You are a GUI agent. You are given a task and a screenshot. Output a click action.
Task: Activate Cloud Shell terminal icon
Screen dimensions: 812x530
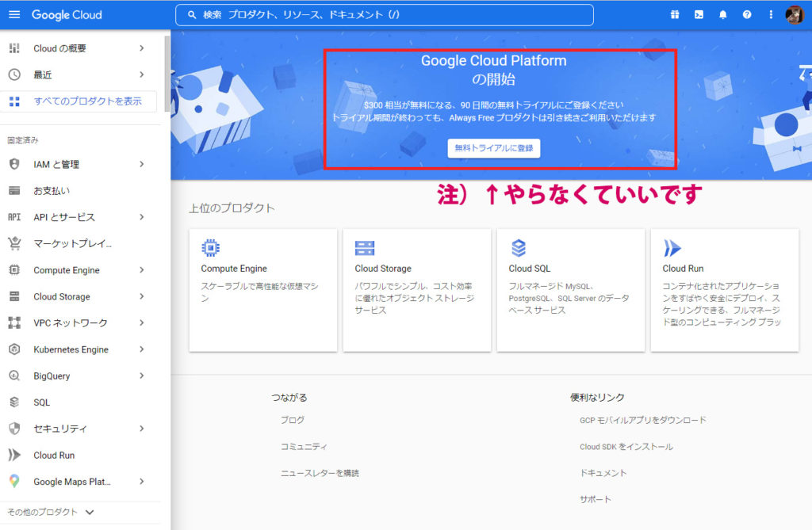699,14
